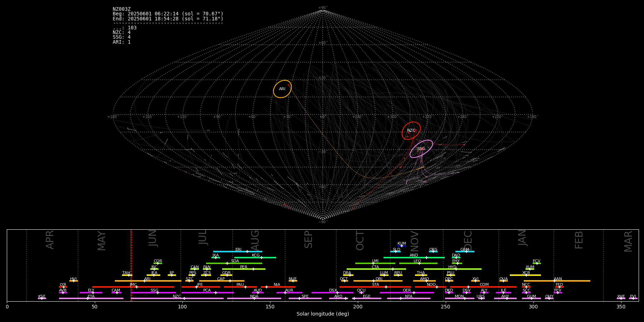Click the 'Solar longitude (deg)' axis title
Viewport: 644px width, 322px height.
[323, 314]
